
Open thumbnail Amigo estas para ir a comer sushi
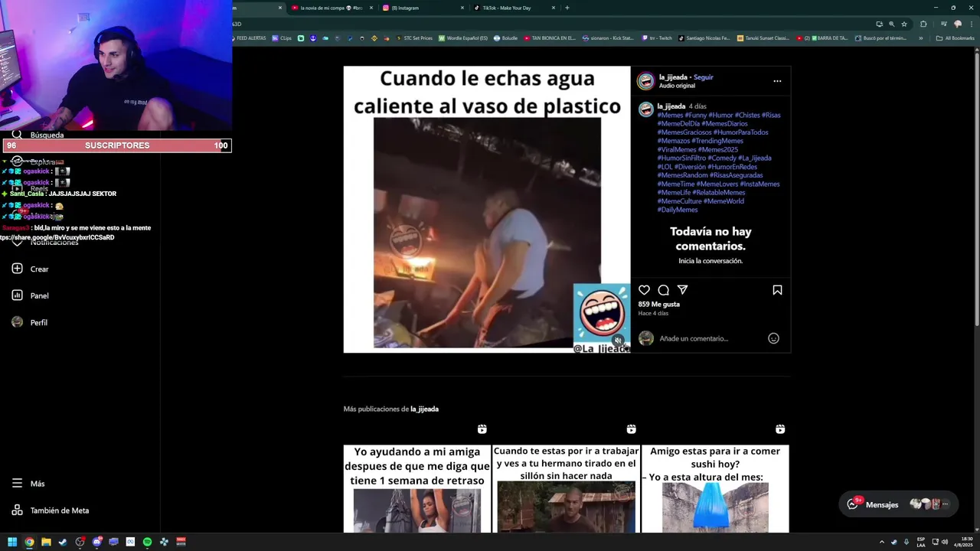tap(715, 488)
